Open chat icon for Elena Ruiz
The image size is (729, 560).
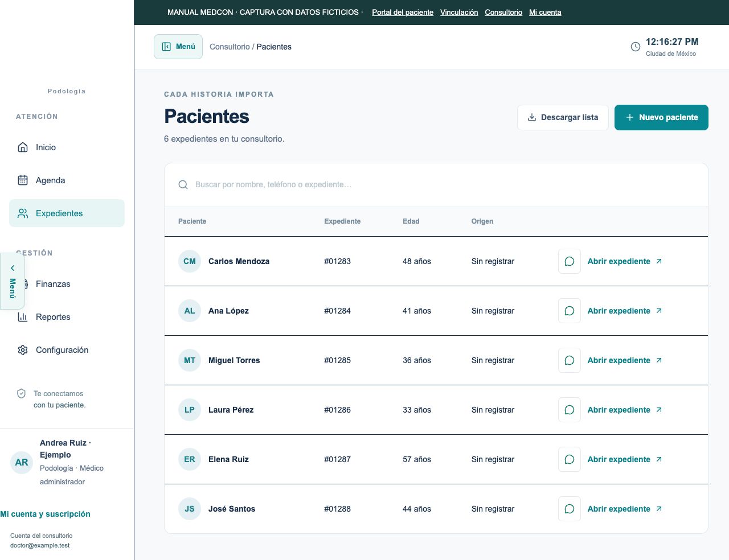[x=569, y=459]
